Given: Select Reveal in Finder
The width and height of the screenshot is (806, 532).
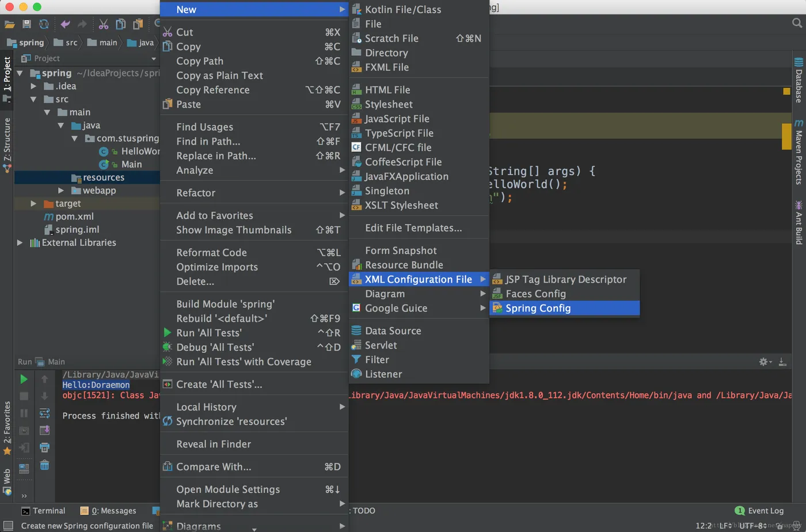Looking at the screenshot, I should [x=254, y=444].
